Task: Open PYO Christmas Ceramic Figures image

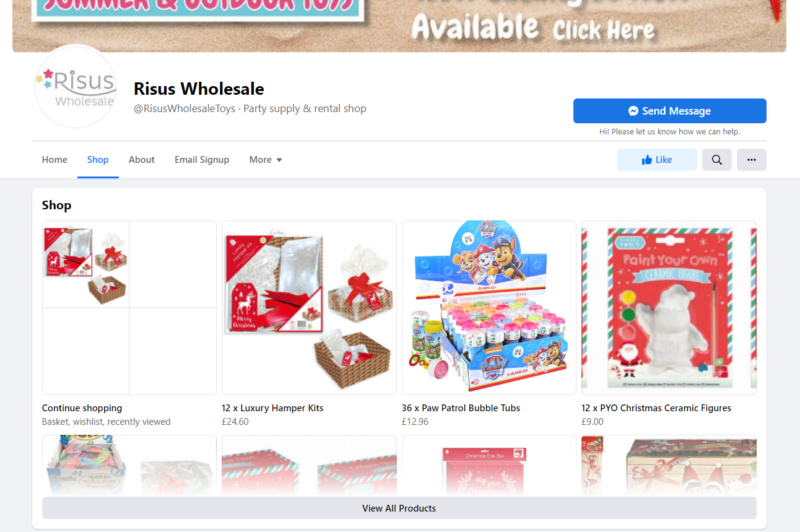Action: pyautogui.click(x=669, y=308)
